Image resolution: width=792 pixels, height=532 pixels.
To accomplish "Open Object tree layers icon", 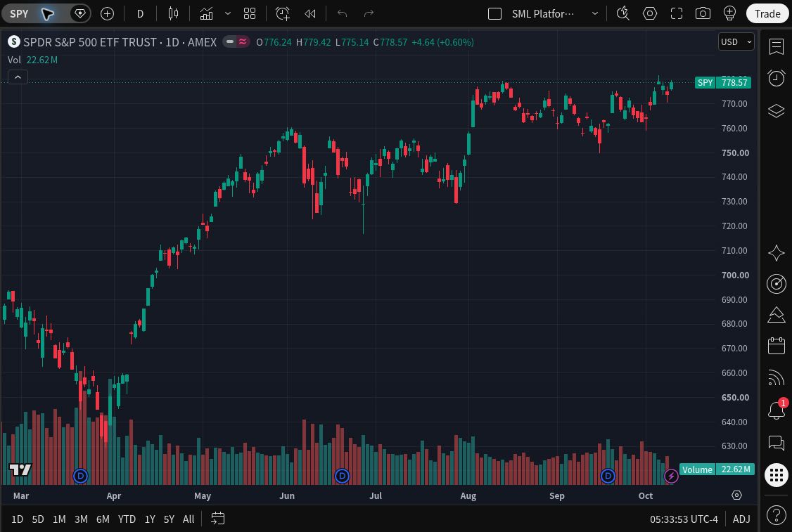I will click(x=777, y=110).
